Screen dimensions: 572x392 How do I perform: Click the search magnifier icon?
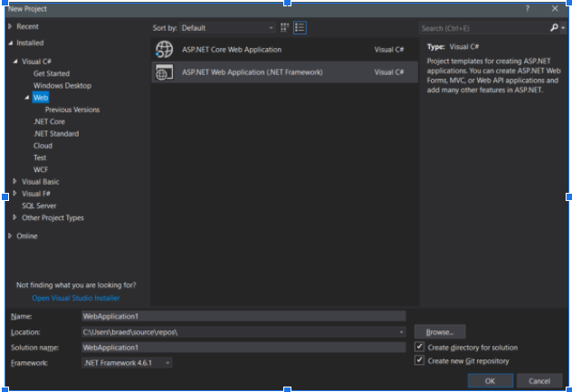tap(554, 28)
